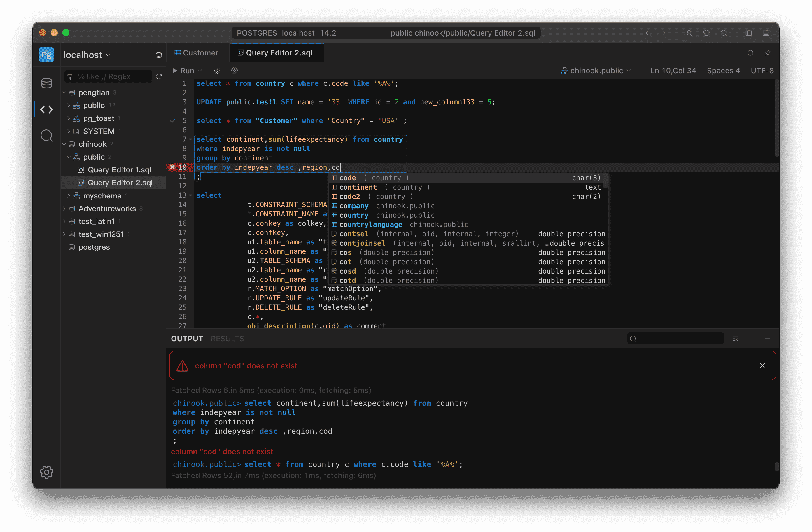Click the Run button to execute the query

pos(184,71)
